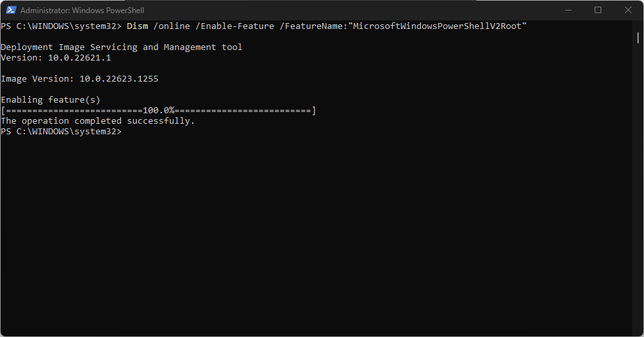Click the '/online' argument
The width and height of the screenshot is (644, 337).
pyautogui.click(x=172, y=26)
